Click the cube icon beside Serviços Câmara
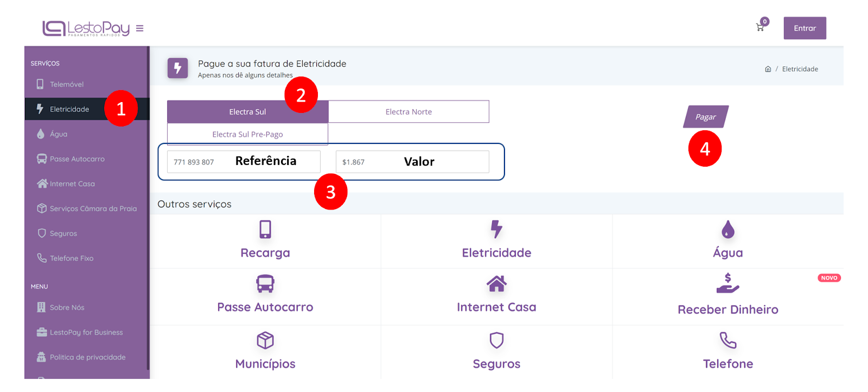The height and width of the screenshot is (392, 868). point(42,208)
